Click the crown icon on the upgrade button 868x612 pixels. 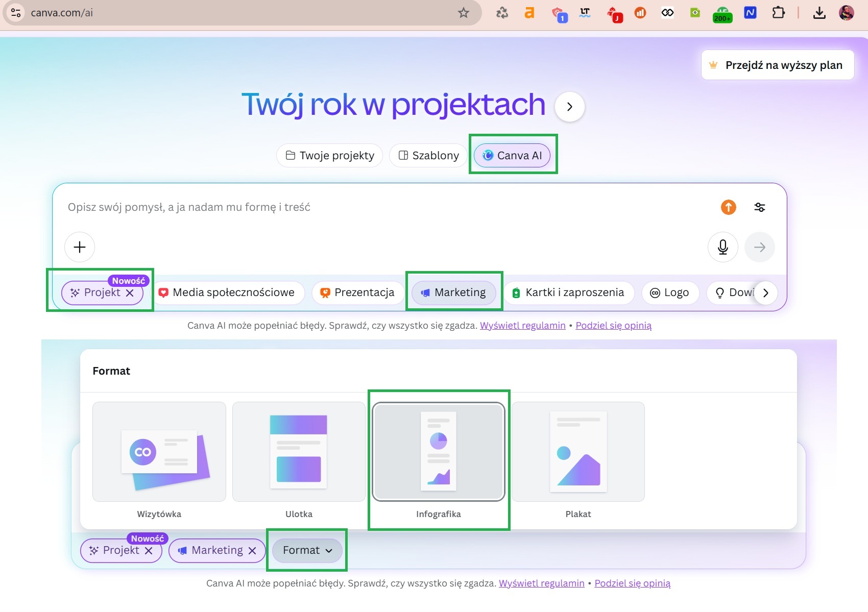coord(713,65)
